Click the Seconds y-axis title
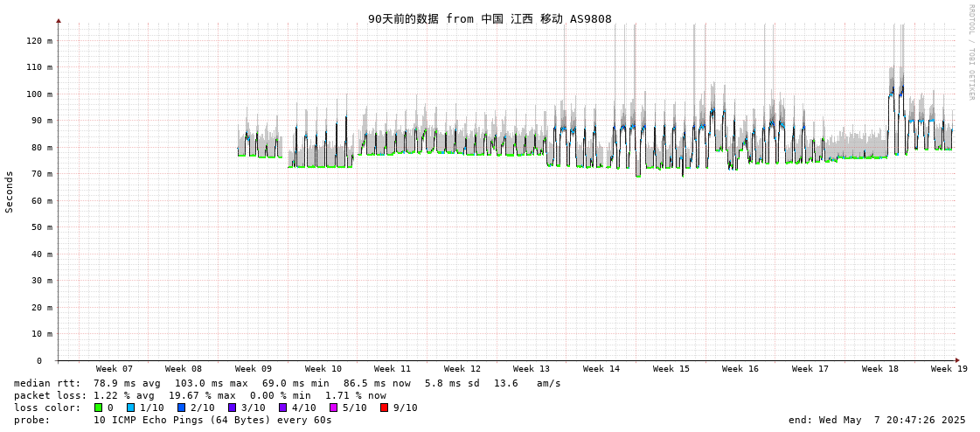Viewport: 980px width, 432px height. pos(10,192)
